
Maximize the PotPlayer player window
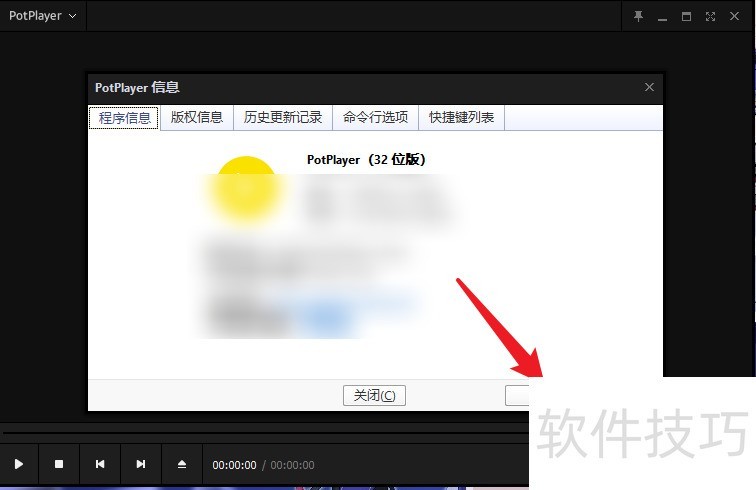[686, 16]
